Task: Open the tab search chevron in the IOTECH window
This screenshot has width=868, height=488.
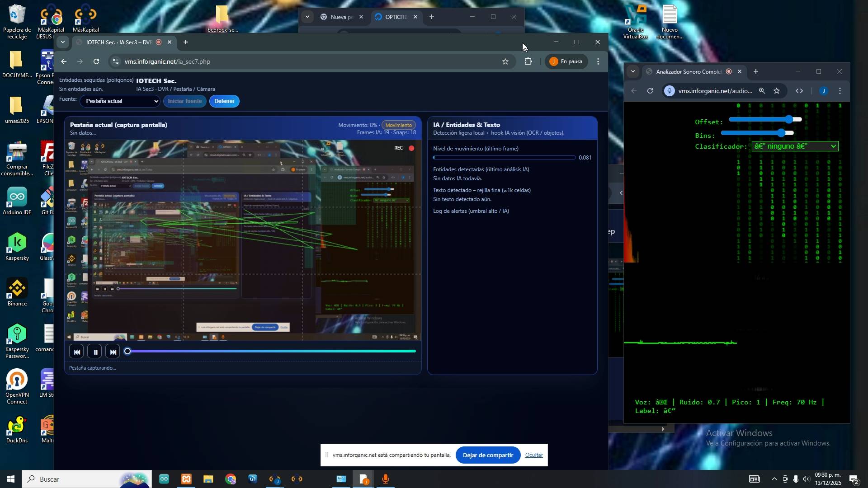Action: pos(63,42)
